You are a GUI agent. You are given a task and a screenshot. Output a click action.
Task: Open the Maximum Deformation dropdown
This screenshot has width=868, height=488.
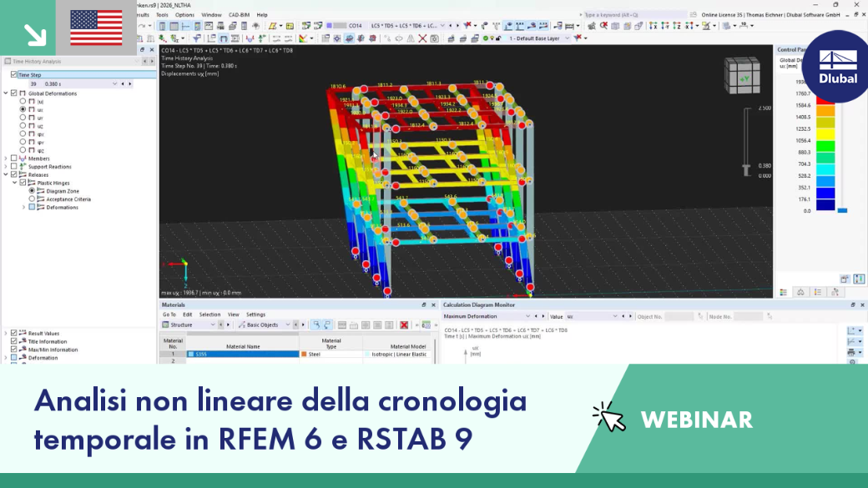(527, 316)
